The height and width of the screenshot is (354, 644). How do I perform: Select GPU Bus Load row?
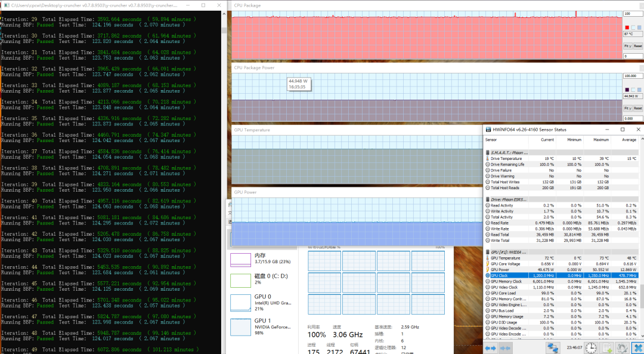(561, 310)
